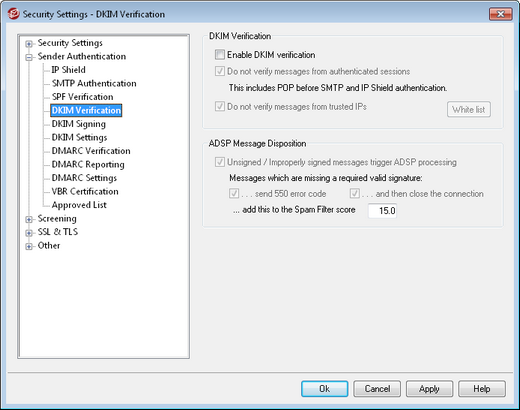Select VBR Certification in the tree

(x=85, y=191)
